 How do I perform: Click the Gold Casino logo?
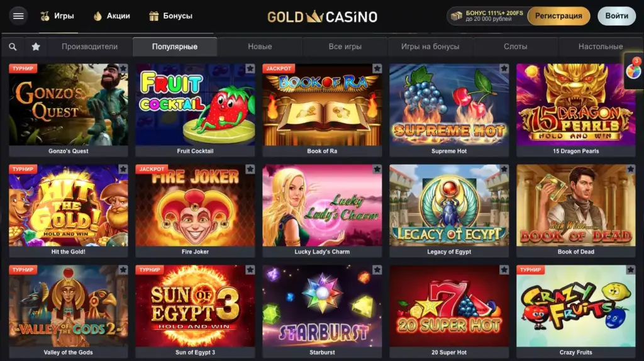coord(322,16)
